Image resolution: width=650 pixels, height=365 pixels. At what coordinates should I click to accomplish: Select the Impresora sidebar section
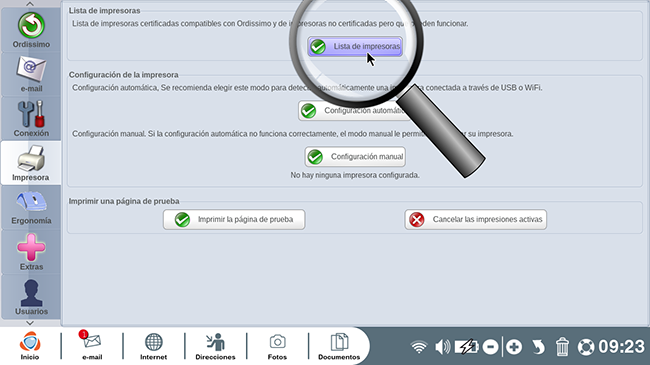pos(31,163)
